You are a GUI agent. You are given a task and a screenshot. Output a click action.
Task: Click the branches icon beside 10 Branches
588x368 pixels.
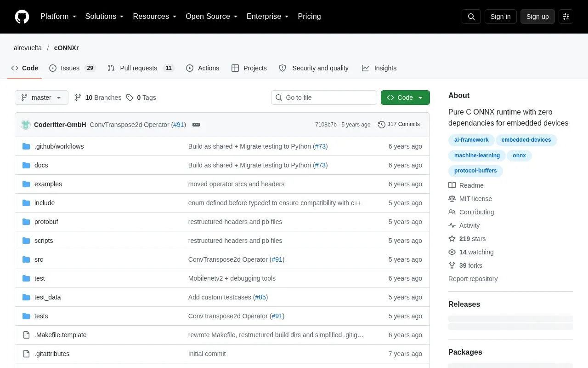pos(78,98)
